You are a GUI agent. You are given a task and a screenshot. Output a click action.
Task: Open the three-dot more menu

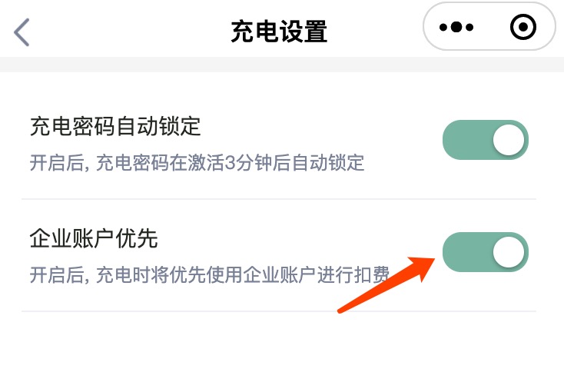[x=456, y=28]
